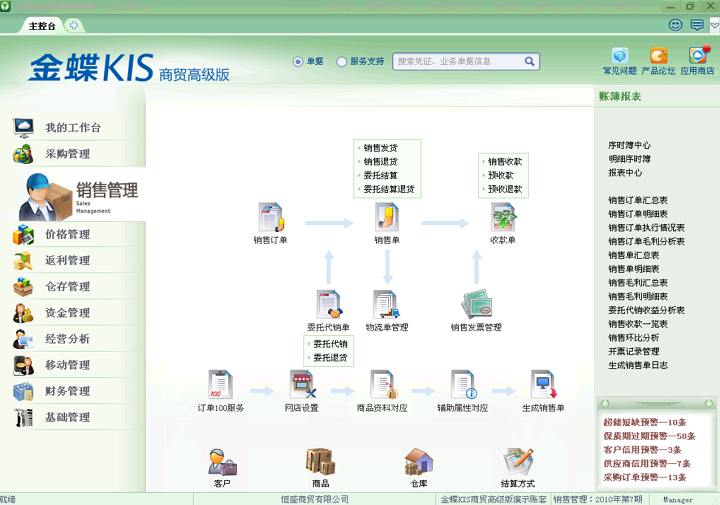
Task: Open 常见问题 FAQ icon
Action: [620, 56]
